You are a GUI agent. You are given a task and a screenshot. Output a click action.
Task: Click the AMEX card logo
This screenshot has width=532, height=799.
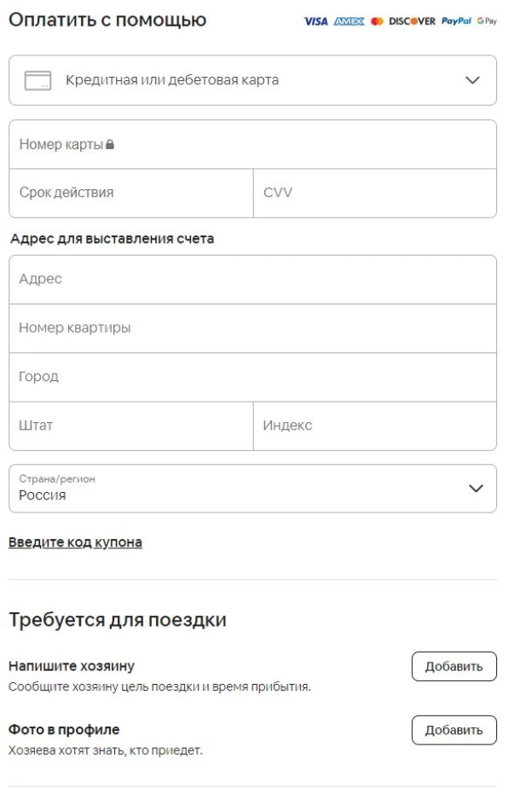tap(349, 21)
